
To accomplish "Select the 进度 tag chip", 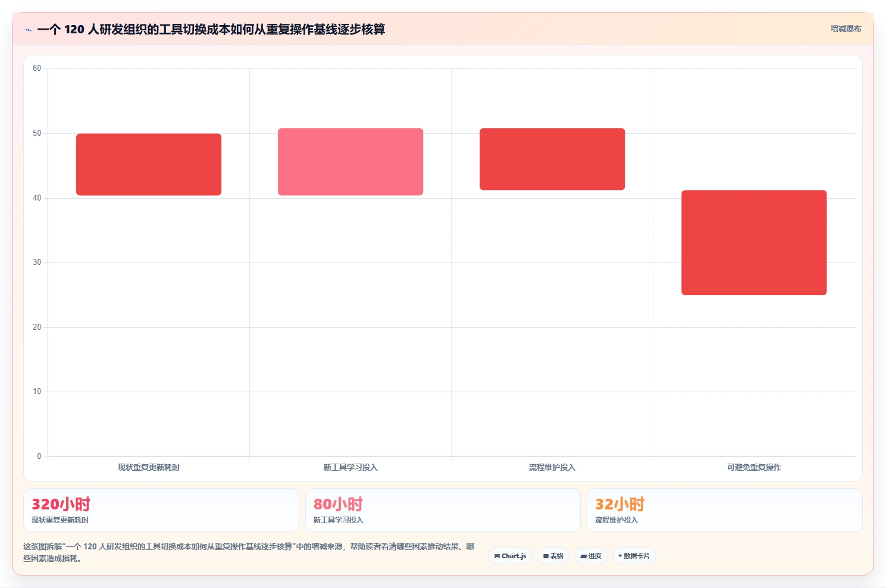I will (x=590, y=556).
